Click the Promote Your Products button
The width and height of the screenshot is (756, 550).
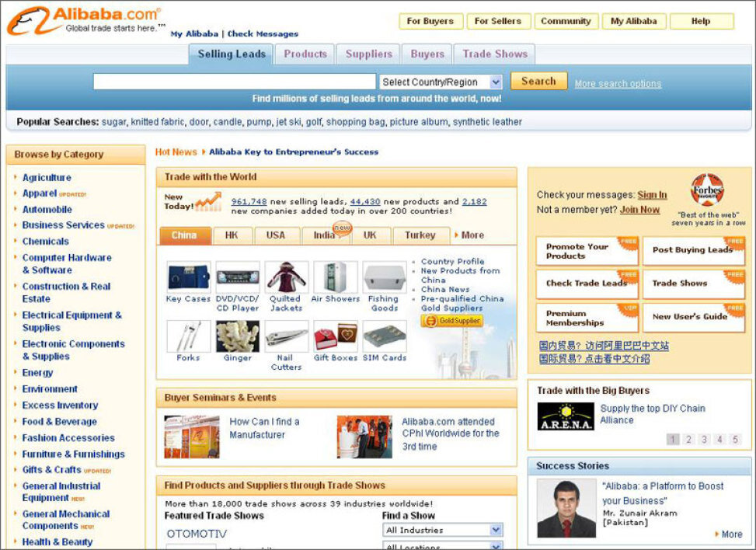587,251
